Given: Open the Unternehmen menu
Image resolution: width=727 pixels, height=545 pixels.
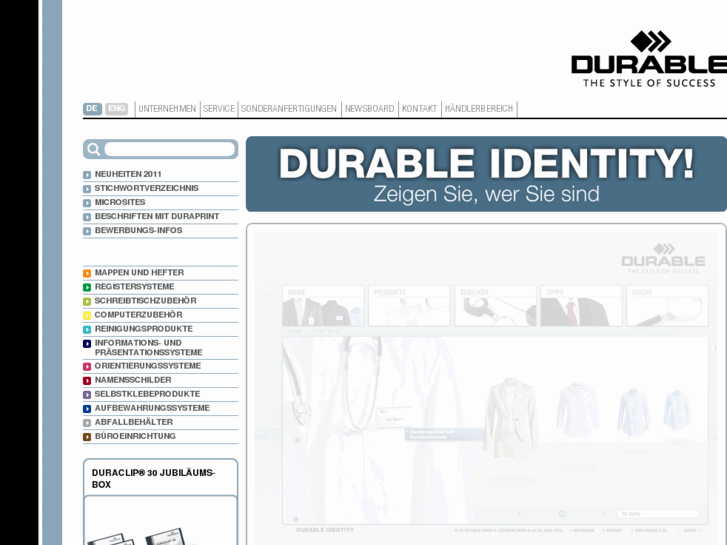Looking at the screenshot, I should coord(167,109).
